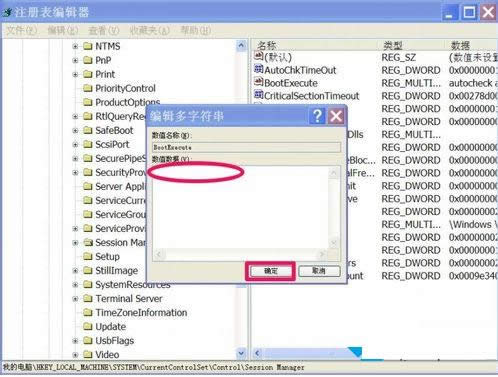Image resolution: width=498 pixels, height=377 pixels.
Task: Click the UsbFlags folder icon
Action: click(88, 340)
